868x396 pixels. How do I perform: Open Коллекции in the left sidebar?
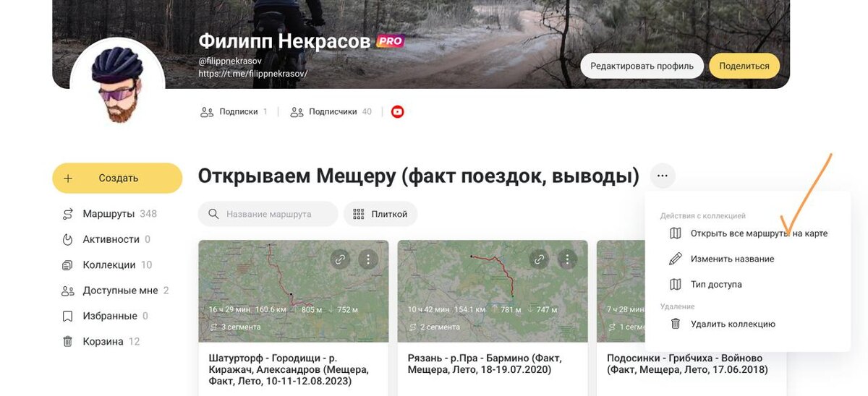[107, 265]
